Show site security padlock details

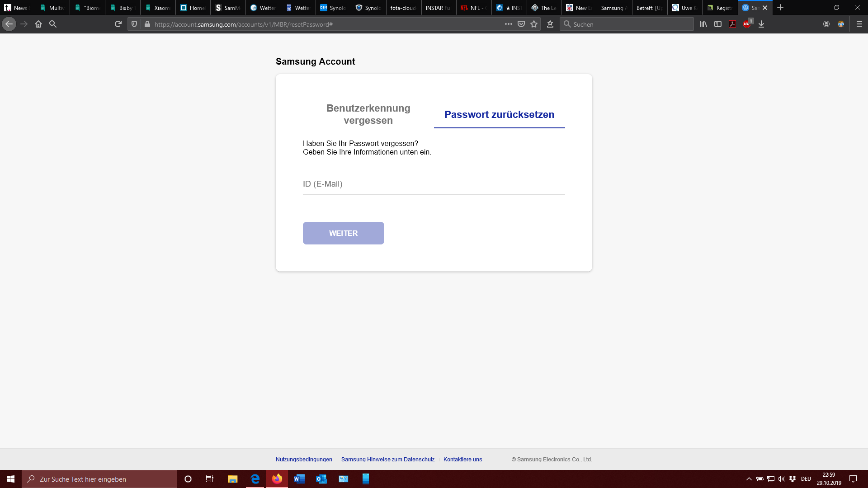(147, 24)
